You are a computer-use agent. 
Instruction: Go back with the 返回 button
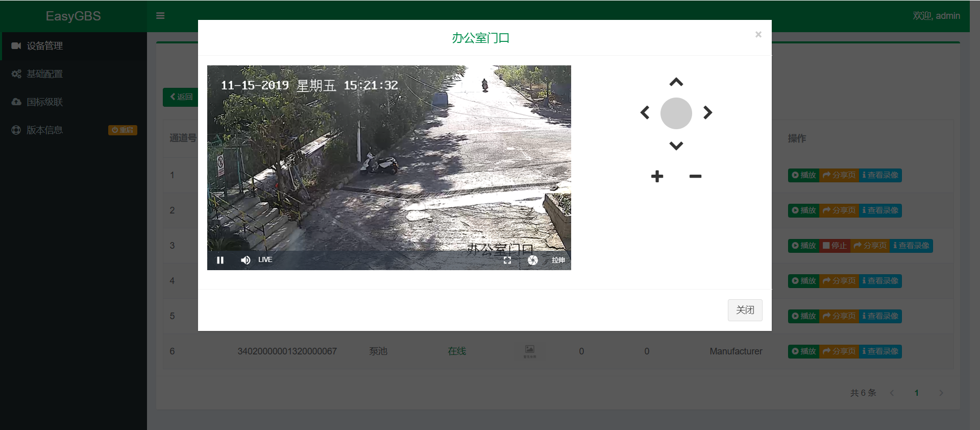point(181,97)
